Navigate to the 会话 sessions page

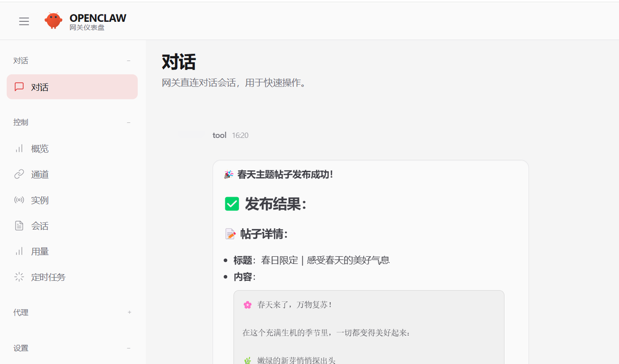72,225
